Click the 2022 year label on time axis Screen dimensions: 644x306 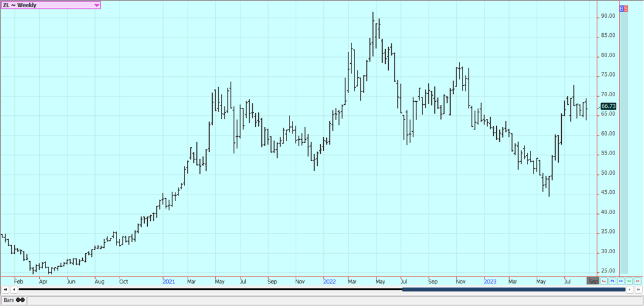(329, 281)
